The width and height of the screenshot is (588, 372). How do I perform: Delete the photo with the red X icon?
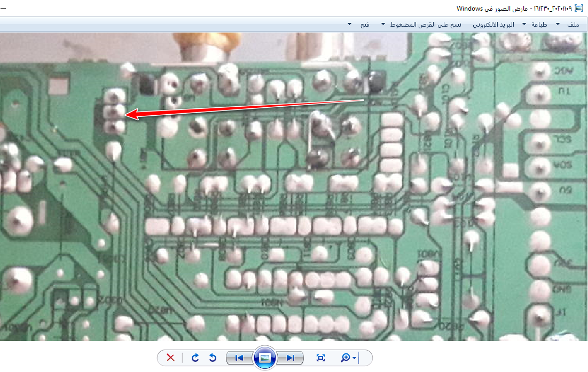point(170,358)
